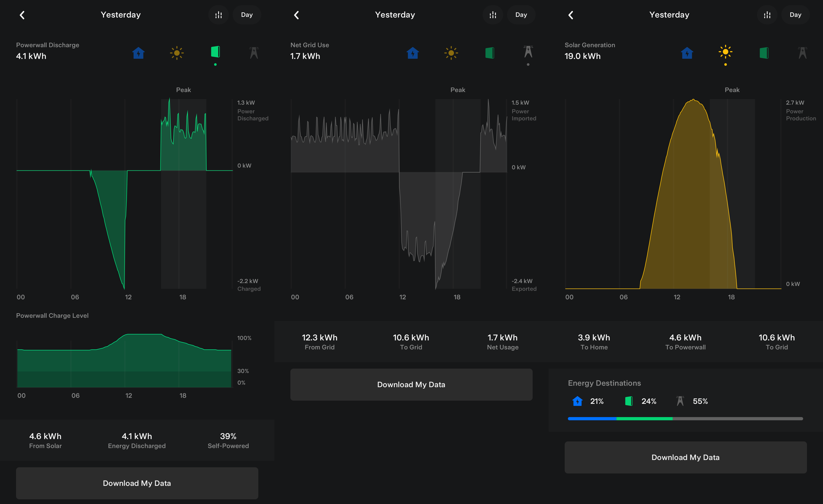Viewport: 823px width, 504px height.
Task: Select active Powerwall icon on Powerwall Discharge screen
Action: pyautogui.click(x=215, y=52)
